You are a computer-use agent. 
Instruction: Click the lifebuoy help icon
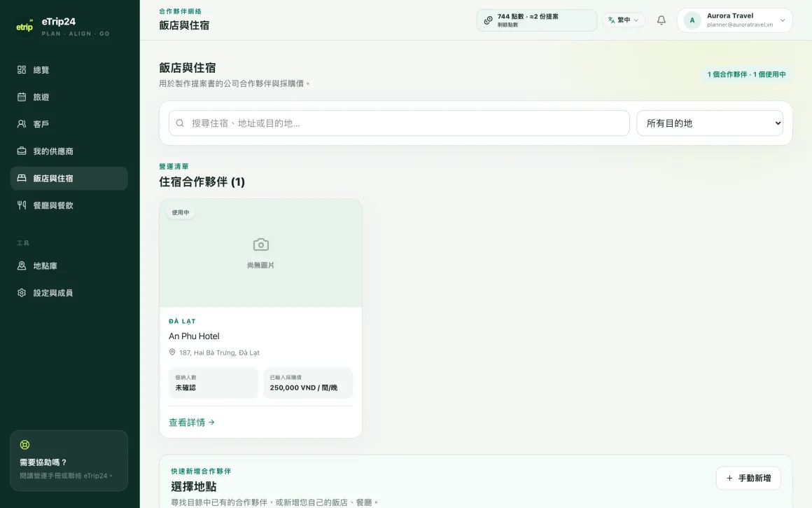(x=25, y=445)
